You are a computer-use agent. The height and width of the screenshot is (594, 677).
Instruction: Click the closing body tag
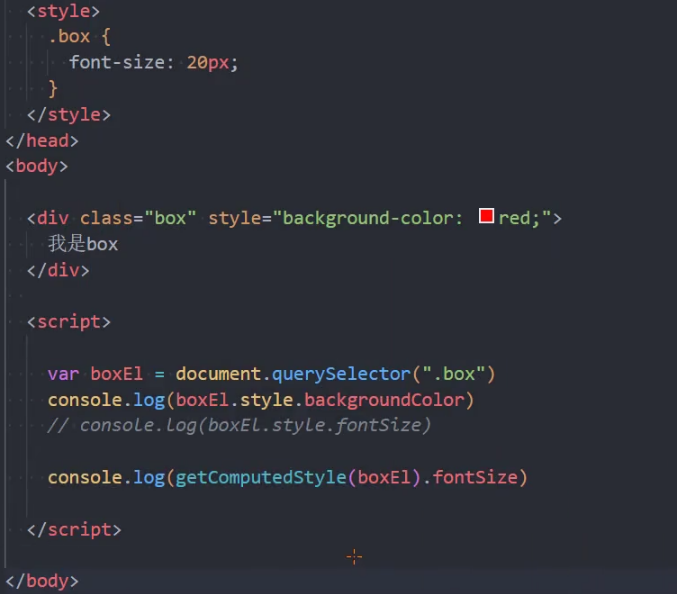(x=42, y=581)
